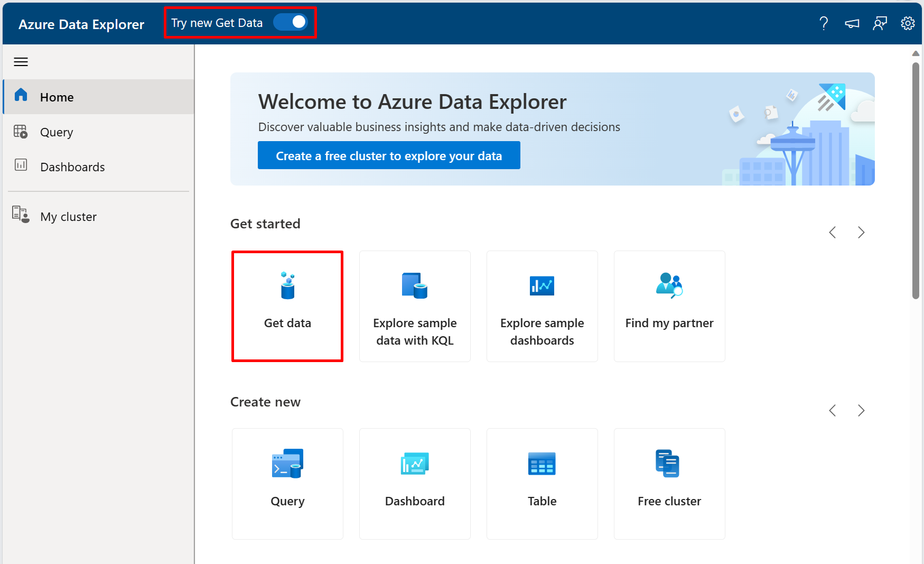Screen dimensions: 924x564
Task: Toggle the Try new Get Data switch
Action: tap(291, 22)
